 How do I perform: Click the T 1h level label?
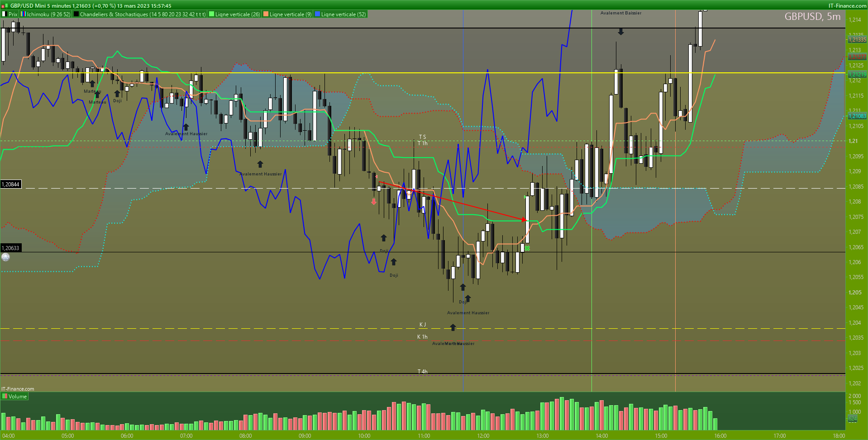tap(422, 143)
